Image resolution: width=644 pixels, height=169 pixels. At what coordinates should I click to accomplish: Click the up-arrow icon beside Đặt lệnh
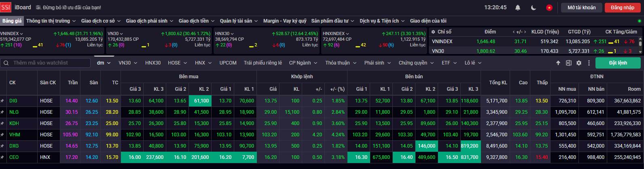pyautogui.click(x=558, y=63)
